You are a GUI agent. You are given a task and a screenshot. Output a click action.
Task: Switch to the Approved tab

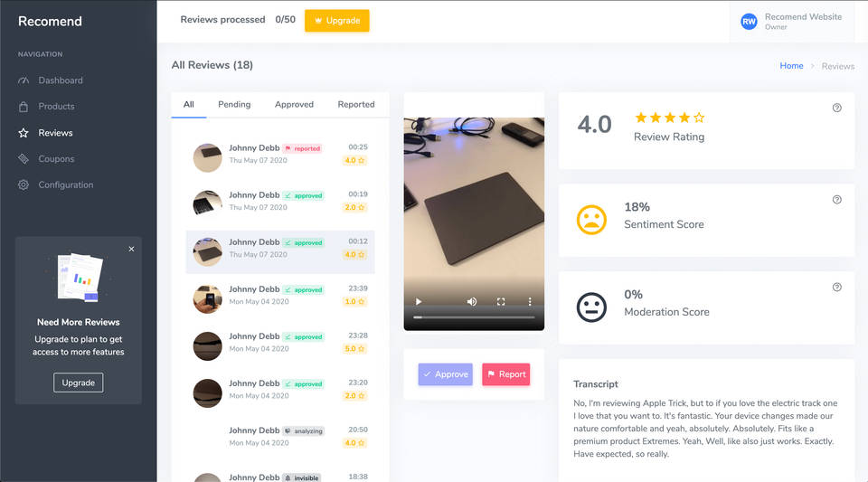tap(294, 105)
